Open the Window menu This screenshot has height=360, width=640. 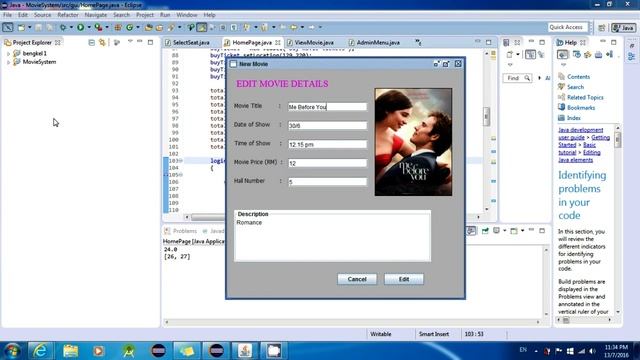tap(187, 15)
